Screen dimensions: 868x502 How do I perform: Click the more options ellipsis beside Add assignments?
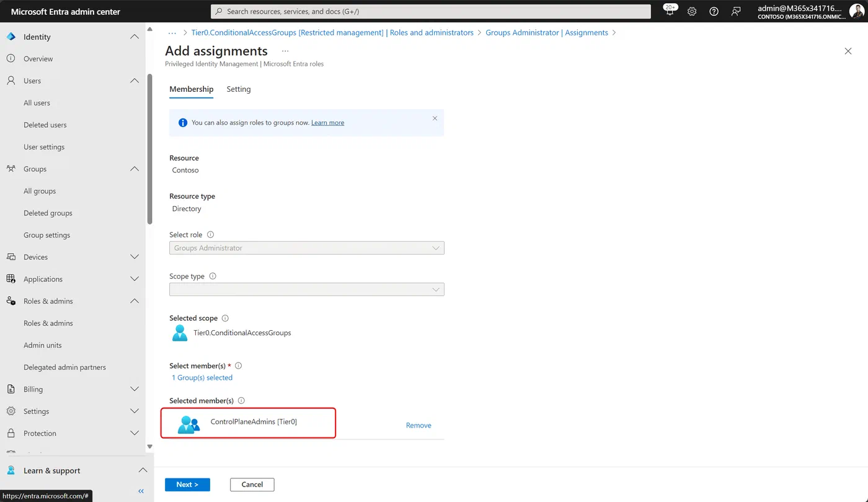click(285, 51)
